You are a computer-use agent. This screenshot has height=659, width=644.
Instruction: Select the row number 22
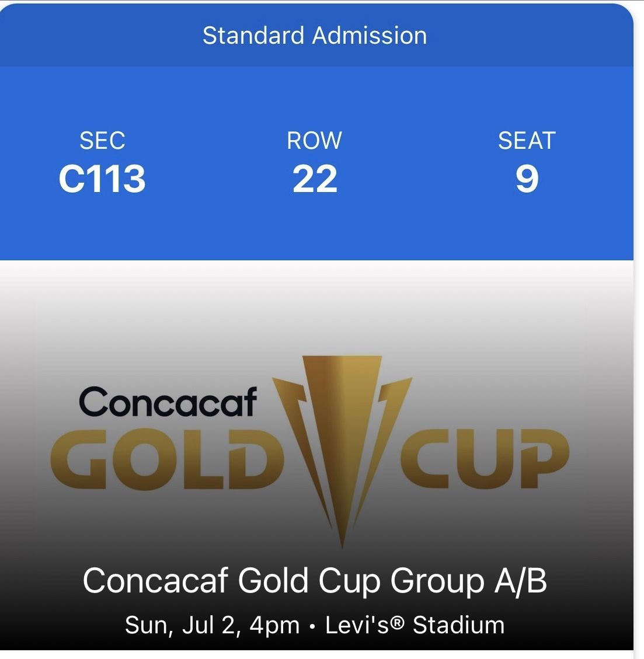pyautogui.click(x=315, y=179)
